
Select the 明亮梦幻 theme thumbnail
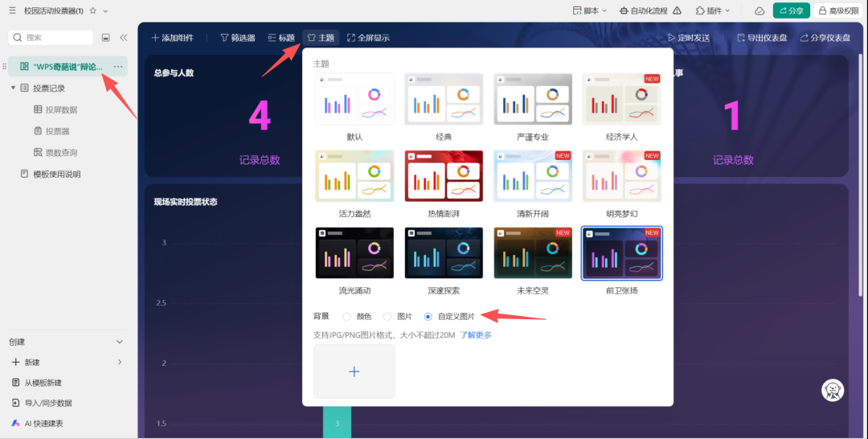coord(622,176)
